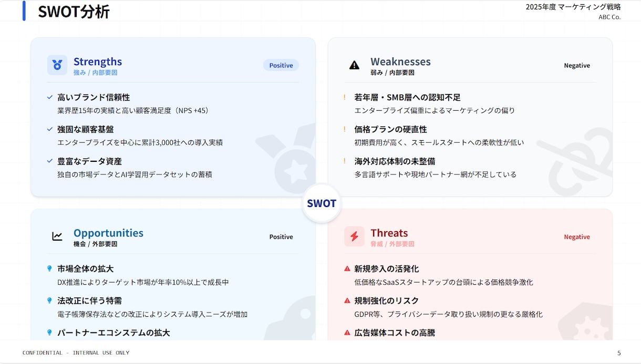Click the line 低価格なSaaSスタートアップの台頭による価格競争激化
Viewport: 641px width, 364px height.
[443, 282]
